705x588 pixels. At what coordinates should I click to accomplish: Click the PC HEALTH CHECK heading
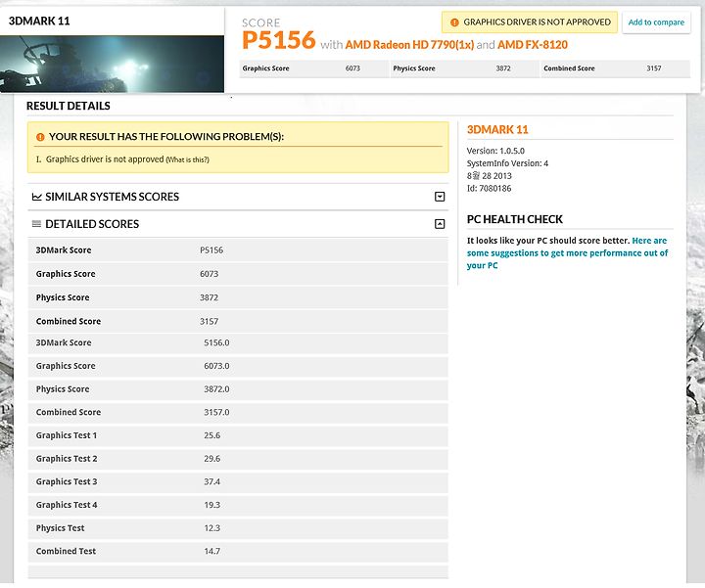pyautogui.click(x=514, y=219)
